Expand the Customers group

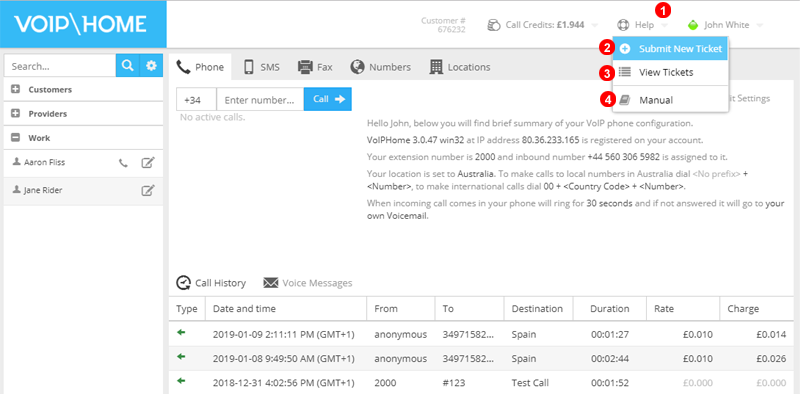pos(15,89)
